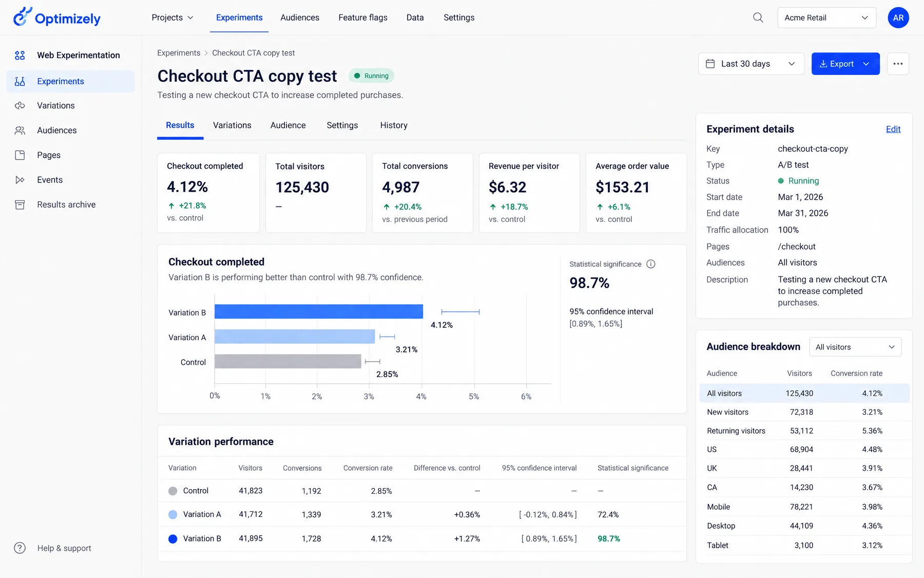
Task: Click the up arrow beside +6.1%
Action: coord(600,207)
